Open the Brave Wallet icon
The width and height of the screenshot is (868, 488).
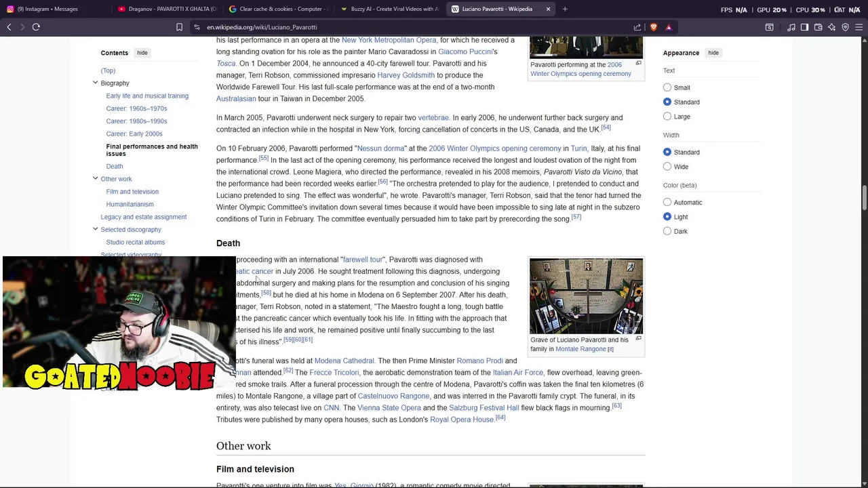click(x=818, y=27)
